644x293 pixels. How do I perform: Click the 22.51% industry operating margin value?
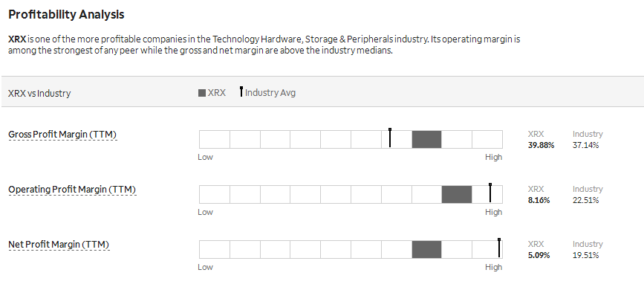coord(585,200)
